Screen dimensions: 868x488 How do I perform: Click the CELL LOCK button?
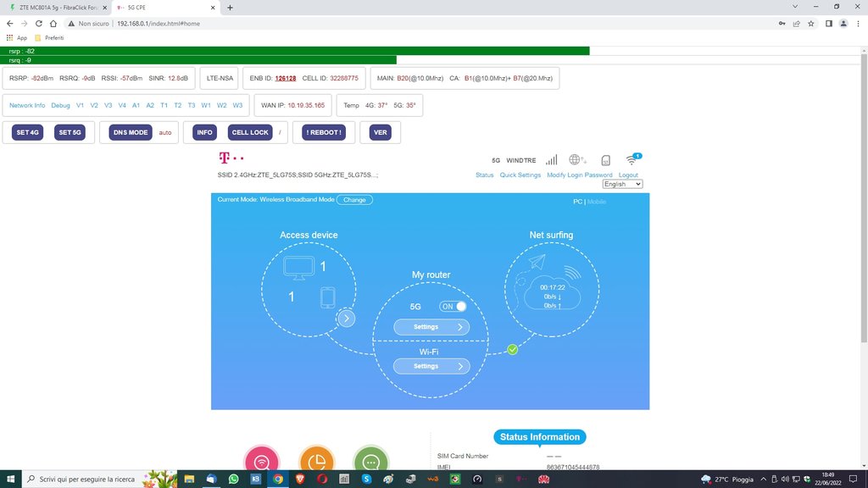250,133
